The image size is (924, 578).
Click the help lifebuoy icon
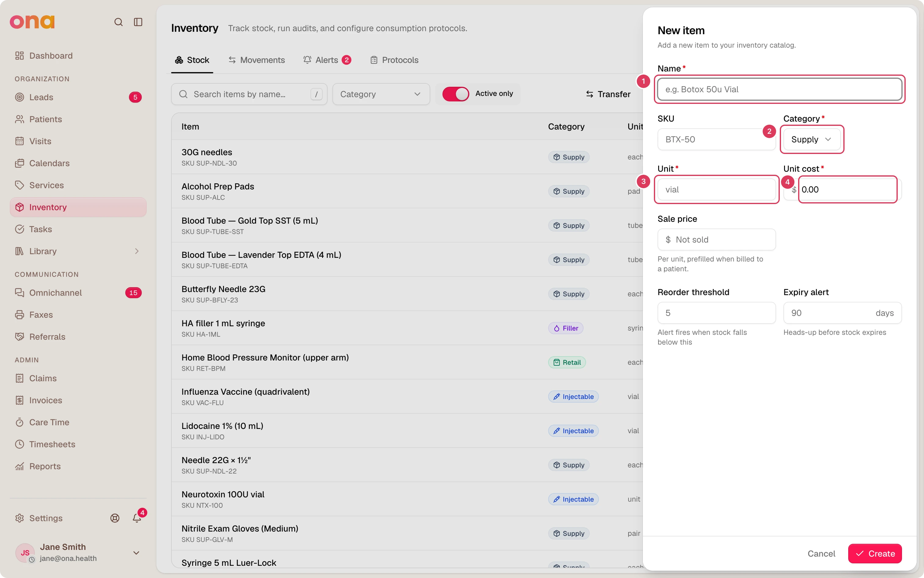coord(115,518)
